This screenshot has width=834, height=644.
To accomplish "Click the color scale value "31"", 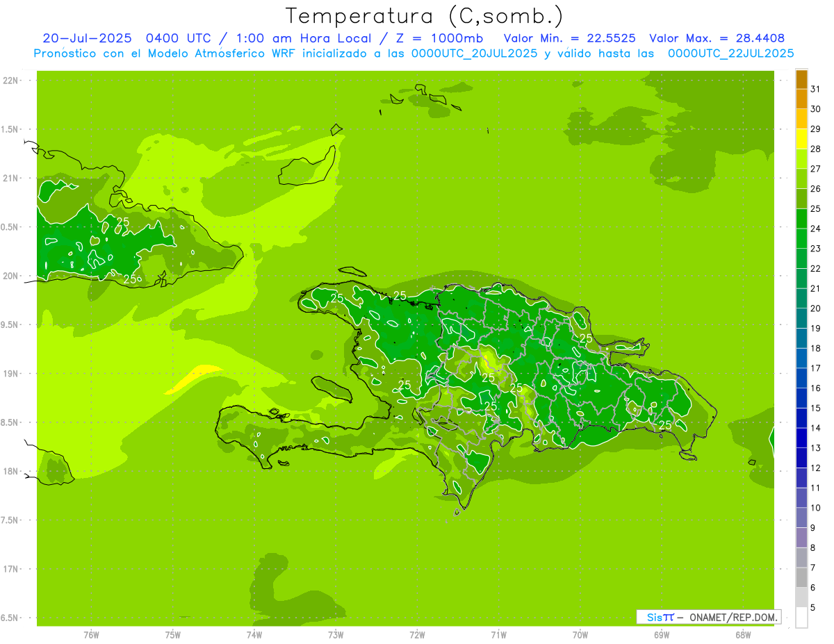I will click(815, 89).
